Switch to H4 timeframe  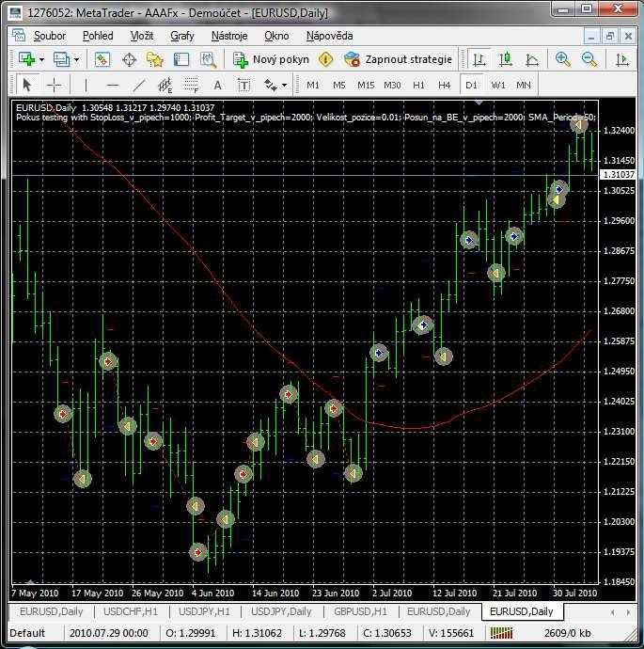tap(445, 85)
